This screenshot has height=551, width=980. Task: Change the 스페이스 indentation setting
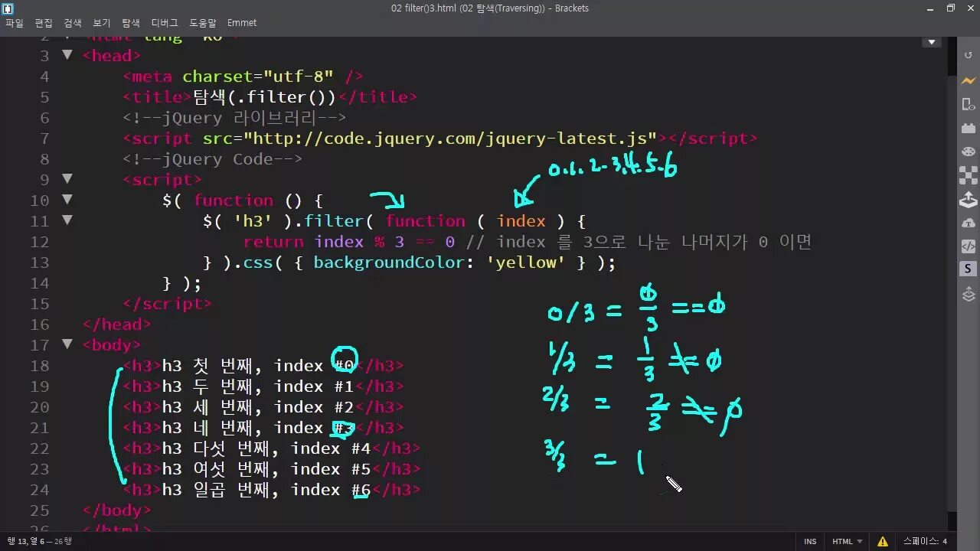925,541
